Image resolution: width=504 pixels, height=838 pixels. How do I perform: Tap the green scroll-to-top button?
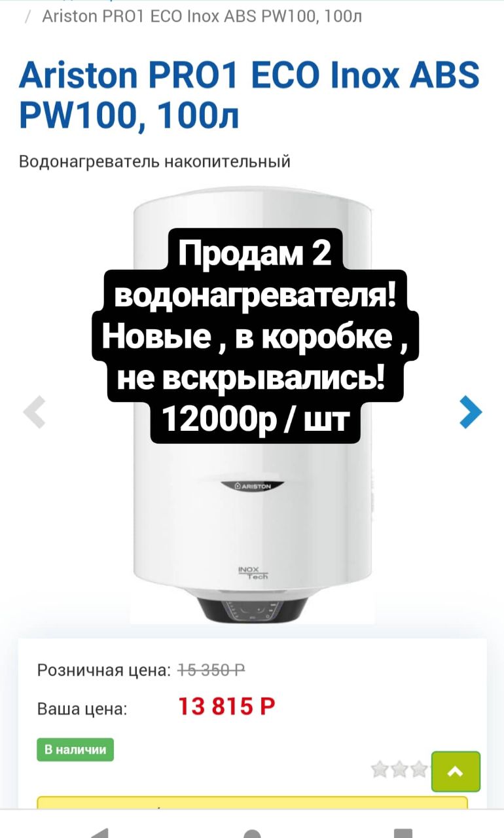[x=456, y=771]
